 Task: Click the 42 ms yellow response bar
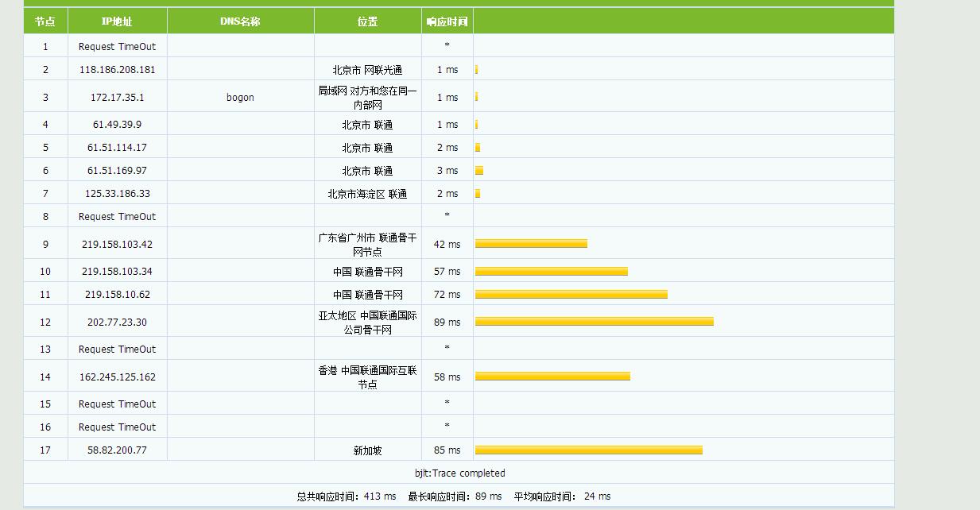pos(531,244)
